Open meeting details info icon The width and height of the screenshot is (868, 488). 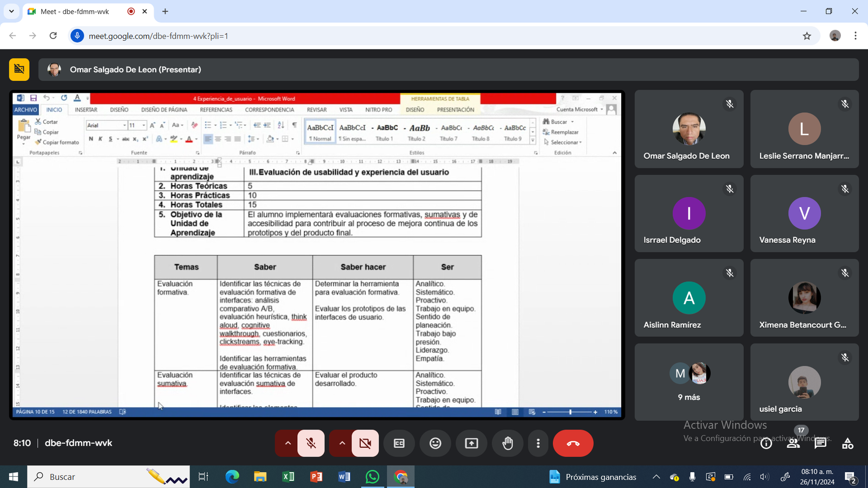point(766,443)
